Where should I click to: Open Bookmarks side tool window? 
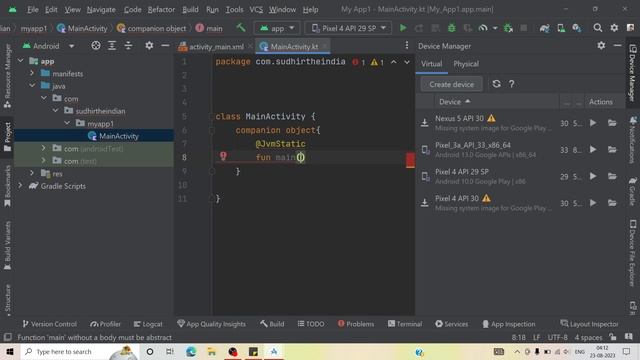tap(7, 187)
